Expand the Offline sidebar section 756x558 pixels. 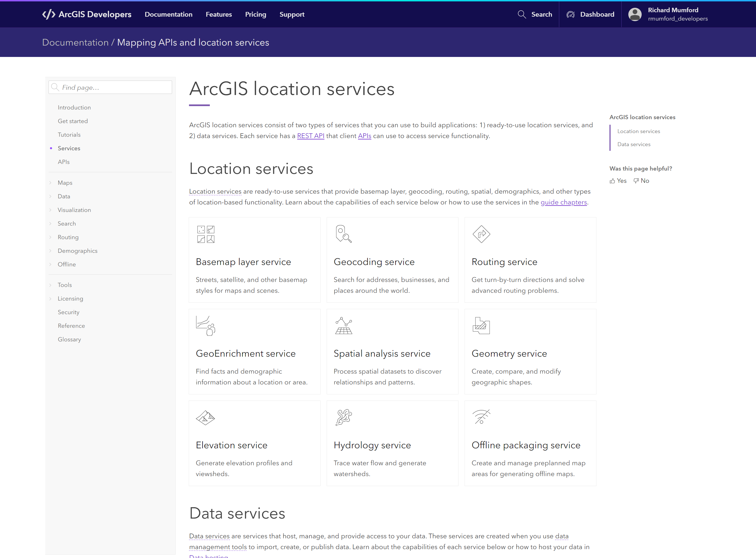50,264
